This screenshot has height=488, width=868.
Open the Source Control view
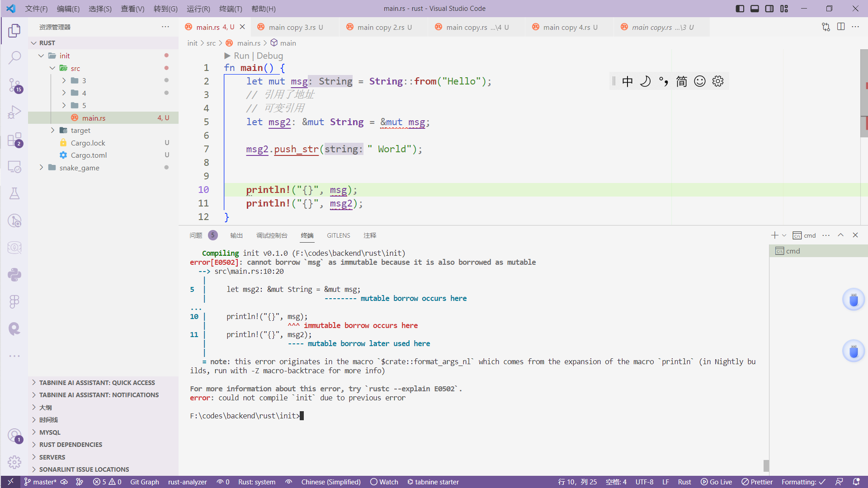click(14, 84)
